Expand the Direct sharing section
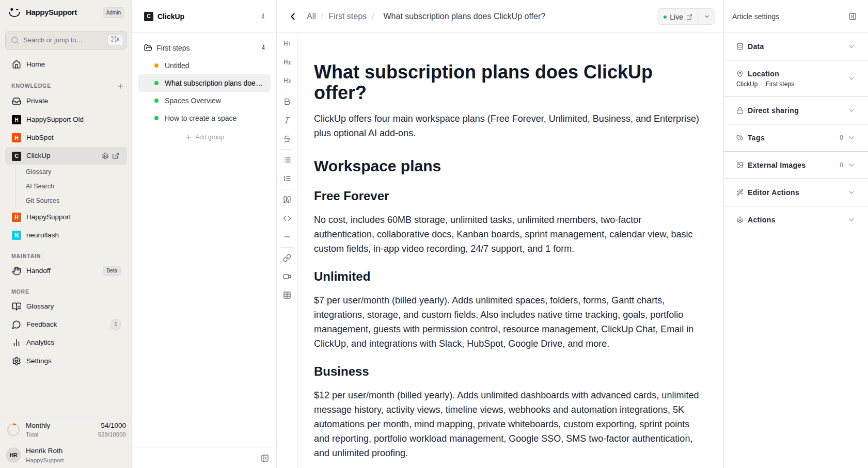Screen dimensions: 868x468 (796, 110)
